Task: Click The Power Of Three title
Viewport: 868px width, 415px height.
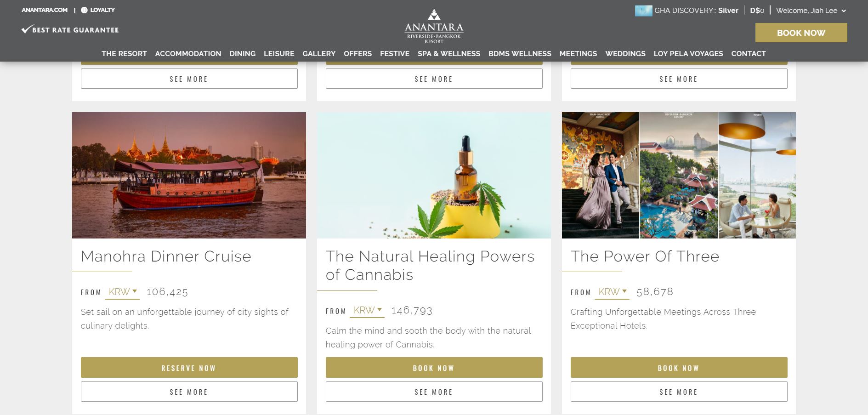Action: click(645, 256)
